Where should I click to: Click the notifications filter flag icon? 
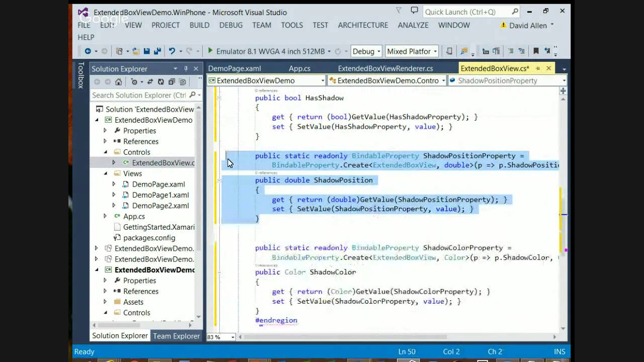click(398, 11)
